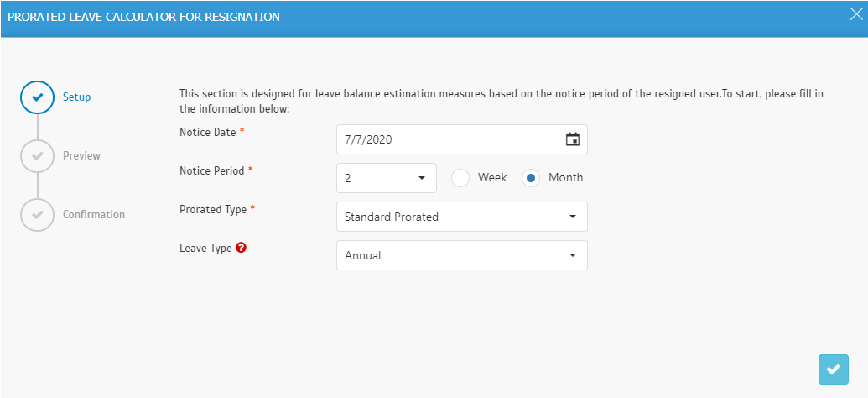Click the dialog title header bar
The width and height of the screenshot is (868, 398).
[x=434, y=17]
